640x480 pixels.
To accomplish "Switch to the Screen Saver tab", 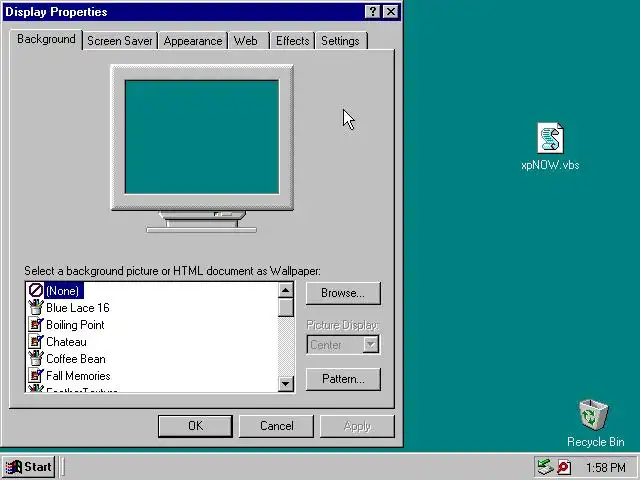I will [x=120, y=41].
